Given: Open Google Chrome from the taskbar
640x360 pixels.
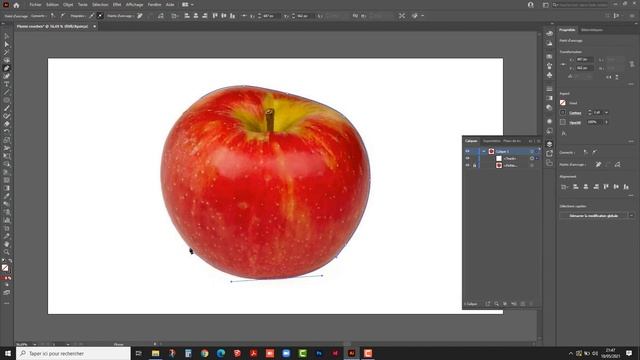Looking at the screenshot, I should pyautogui.click(x=204, y=353).
